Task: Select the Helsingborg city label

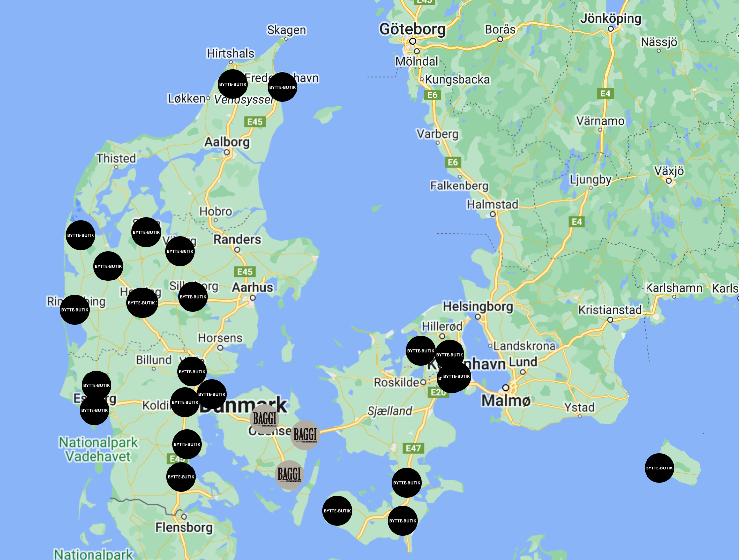Action: tap(477, 306)
